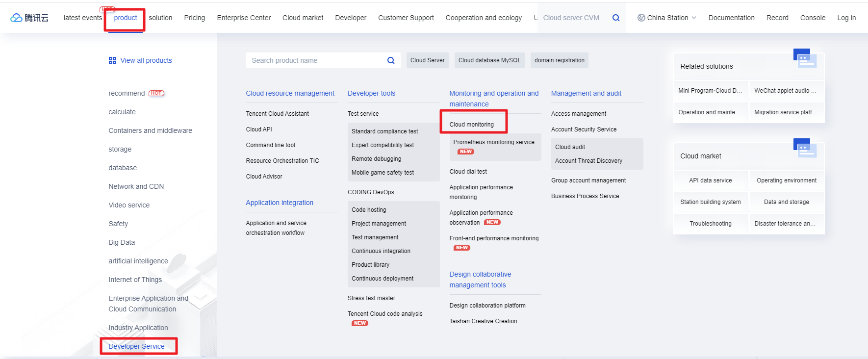Click the top navigation search magnifier icon
Image resolution: width=868 pixels, height=359 pixels.
tap(616, 18)
